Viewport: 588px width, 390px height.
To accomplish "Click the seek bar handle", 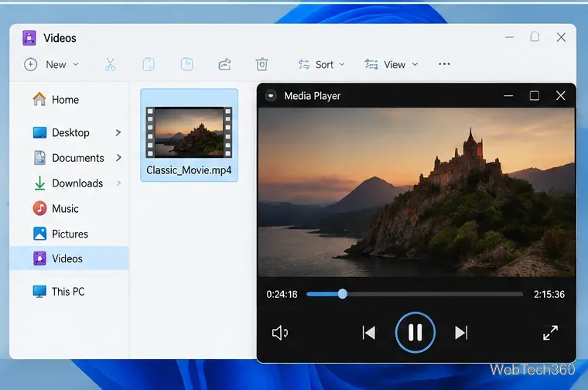I will pos(343,294).
